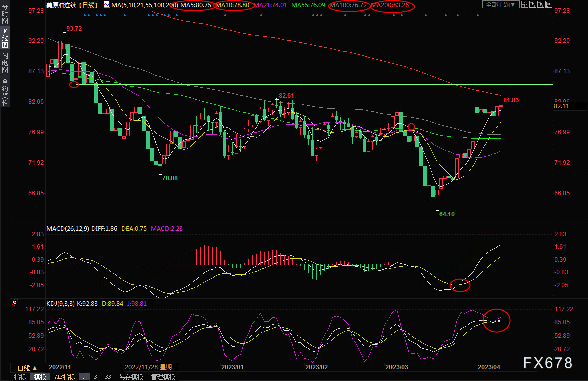The height and width of the screenshot is (381, 588).
Task: Click the crosshair cursor icon
Action: [x=525, y=5]
